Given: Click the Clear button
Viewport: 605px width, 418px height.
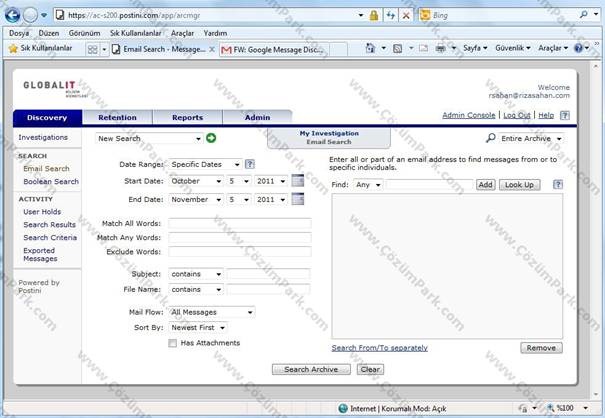Looking at the screenshot, I should [370, 369].
